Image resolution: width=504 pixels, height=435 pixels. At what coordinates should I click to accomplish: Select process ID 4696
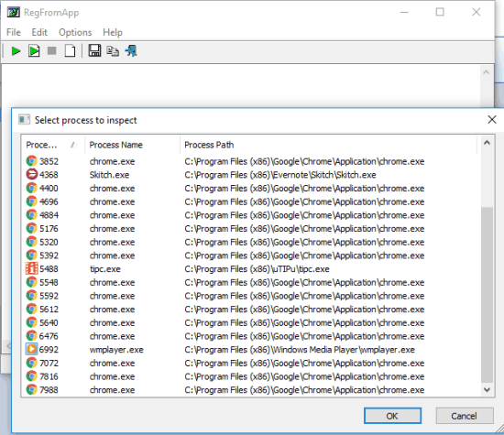pos(49,201)
